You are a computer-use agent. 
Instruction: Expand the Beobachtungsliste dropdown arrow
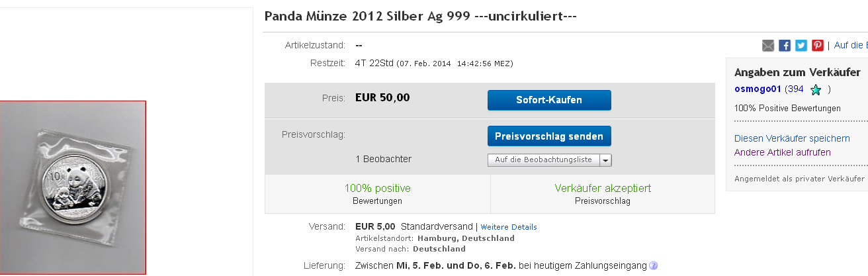click(x=606, y=160)
